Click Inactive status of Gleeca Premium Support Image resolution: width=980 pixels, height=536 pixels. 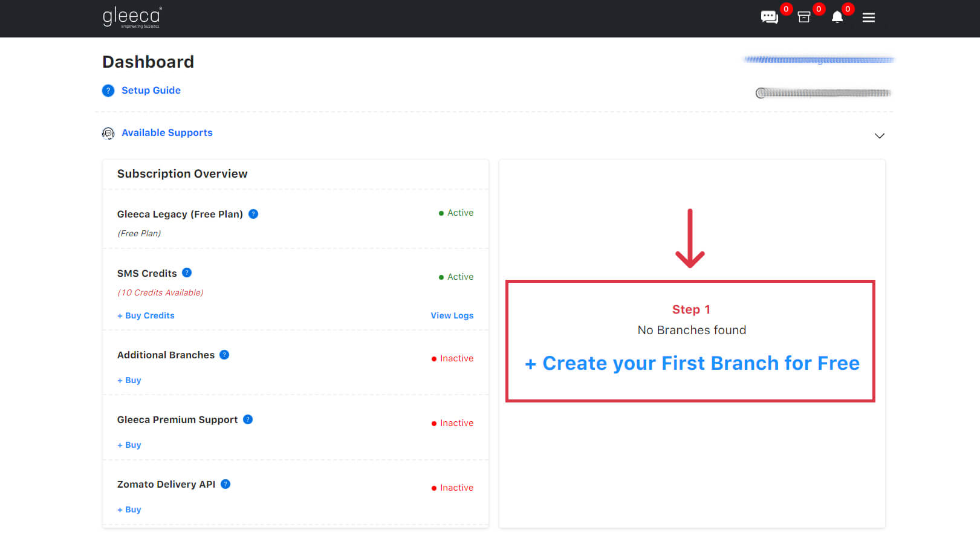(453, 423)
